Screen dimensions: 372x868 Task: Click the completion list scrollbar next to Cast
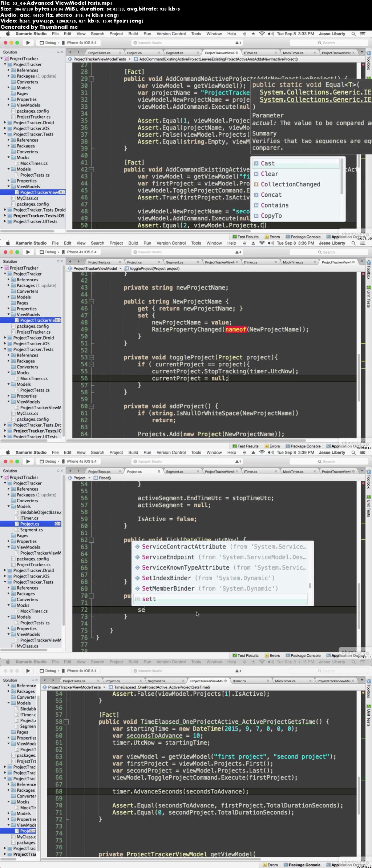tap(341, 176)
